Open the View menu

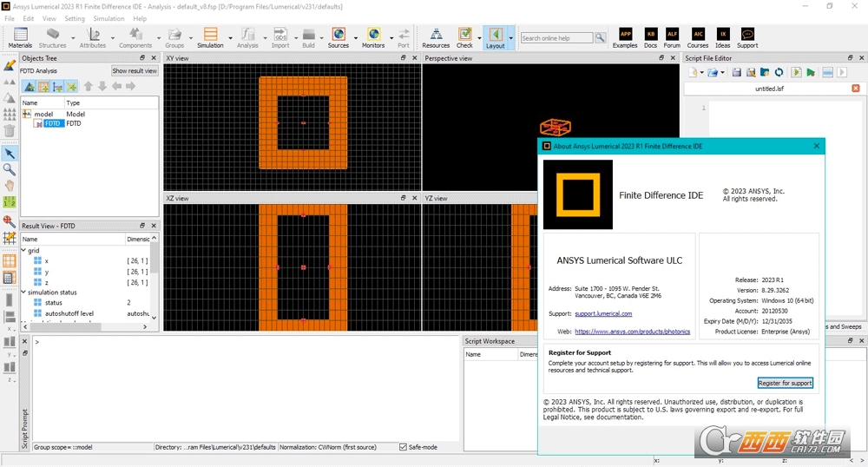click(49, 18)
